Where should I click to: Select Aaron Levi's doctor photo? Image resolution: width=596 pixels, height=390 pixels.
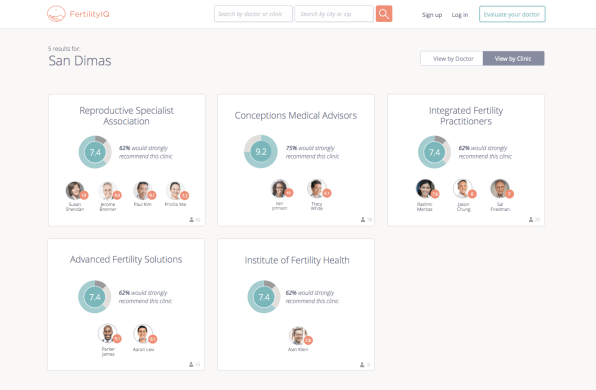tap(143, 333)
